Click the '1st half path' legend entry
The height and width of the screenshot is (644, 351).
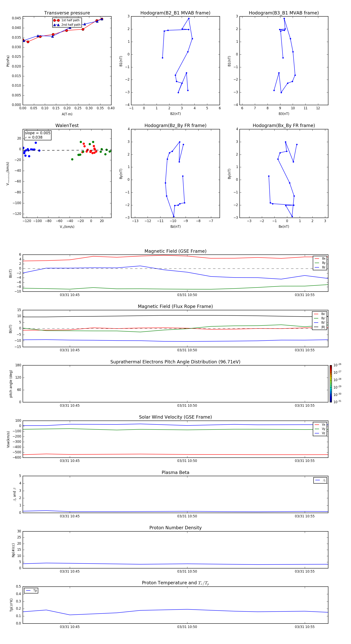(x=66, y=20)
